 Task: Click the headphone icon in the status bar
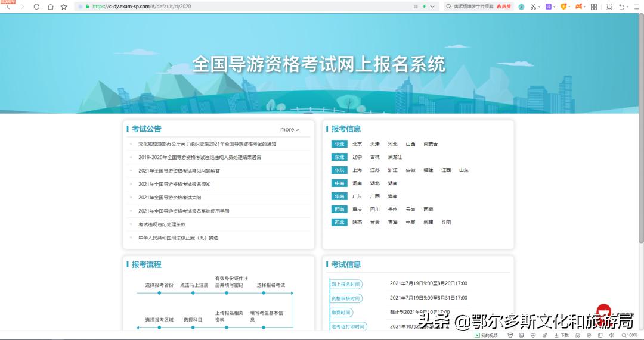click(x=577, y=335)
